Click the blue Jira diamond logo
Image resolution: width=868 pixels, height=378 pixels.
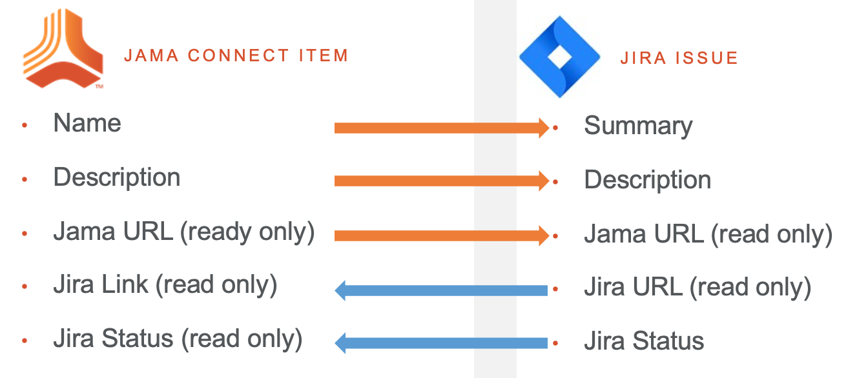pos(560,57)
